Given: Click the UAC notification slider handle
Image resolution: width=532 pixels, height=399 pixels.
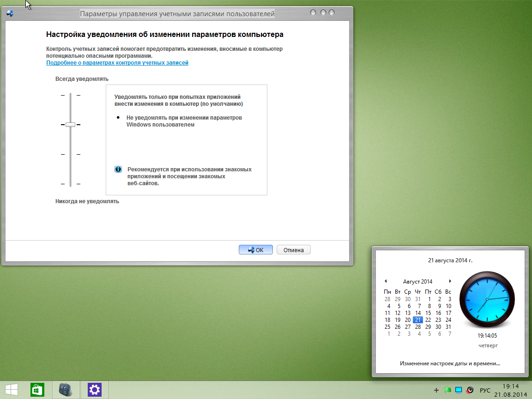Looking at the screenshot, I should point(70,125).
